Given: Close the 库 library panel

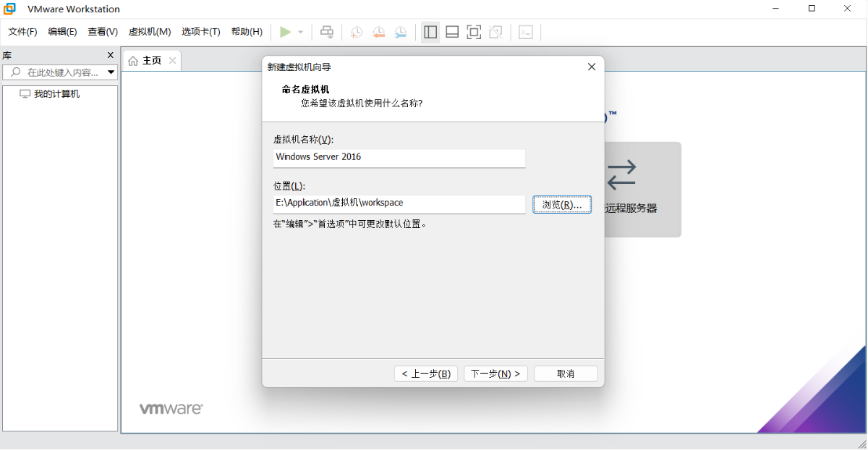Looking at the screenshot, I should (x=111, y=55).
